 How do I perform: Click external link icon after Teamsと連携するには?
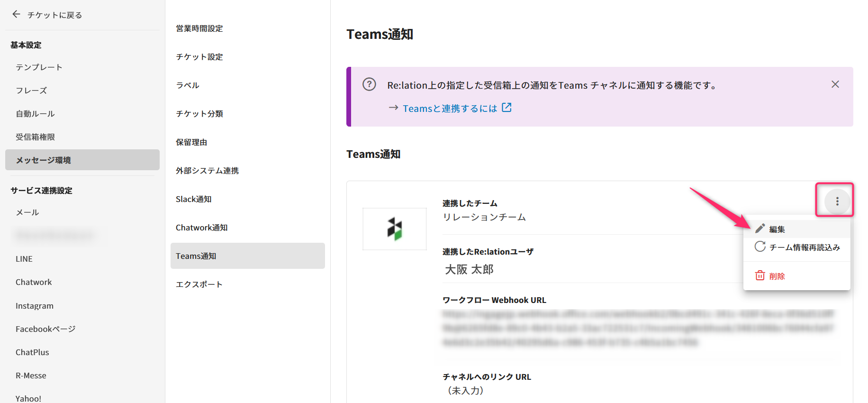(x=506, y=108)
